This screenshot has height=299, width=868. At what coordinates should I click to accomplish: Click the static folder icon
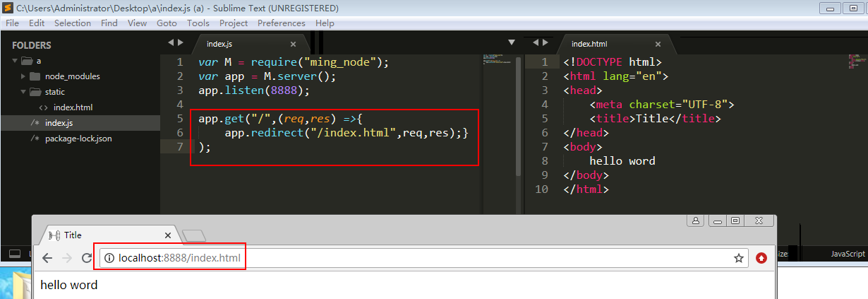pos(35,92)
